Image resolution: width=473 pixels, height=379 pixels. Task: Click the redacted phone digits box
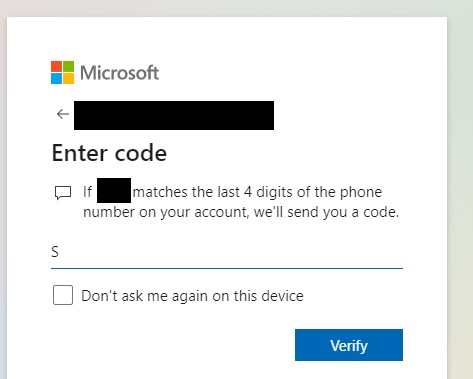[x=114, y=190]
